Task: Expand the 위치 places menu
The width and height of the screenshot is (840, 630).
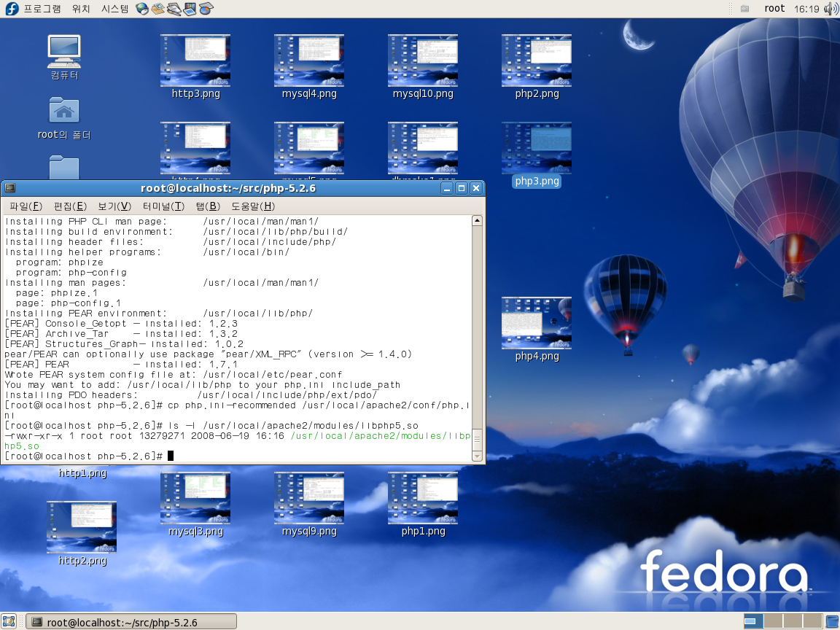Action: pyautogui.click(x=81, y=9)
